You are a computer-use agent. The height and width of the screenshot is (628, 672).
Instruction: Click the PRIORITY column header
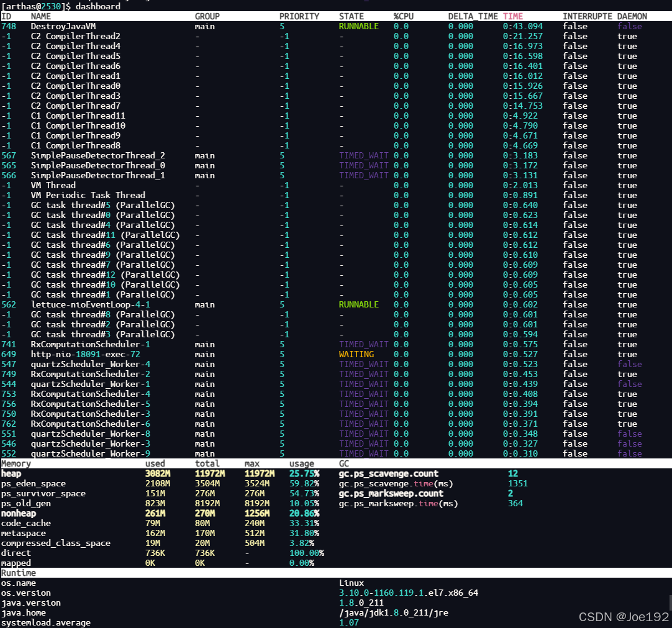coord(299,16)
